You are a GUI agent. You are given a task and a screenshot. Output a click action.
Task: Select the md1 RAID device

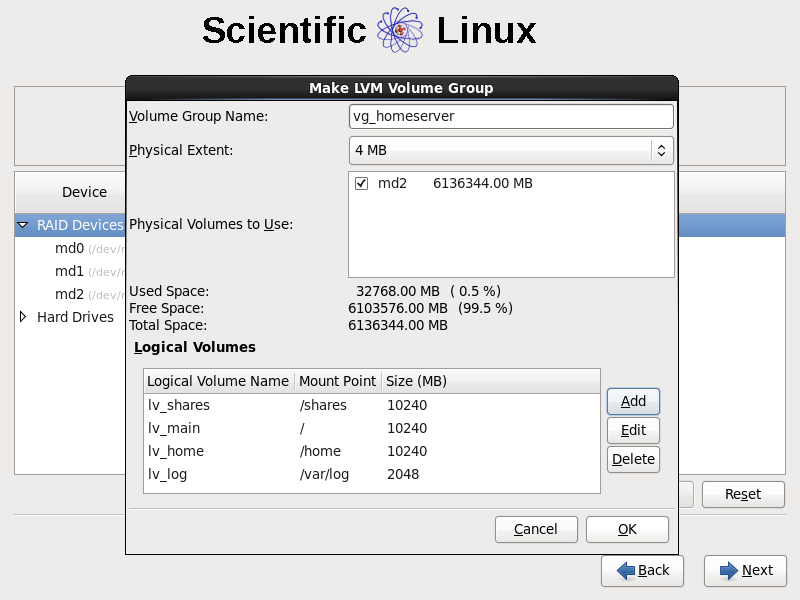(x=69, y=271)
